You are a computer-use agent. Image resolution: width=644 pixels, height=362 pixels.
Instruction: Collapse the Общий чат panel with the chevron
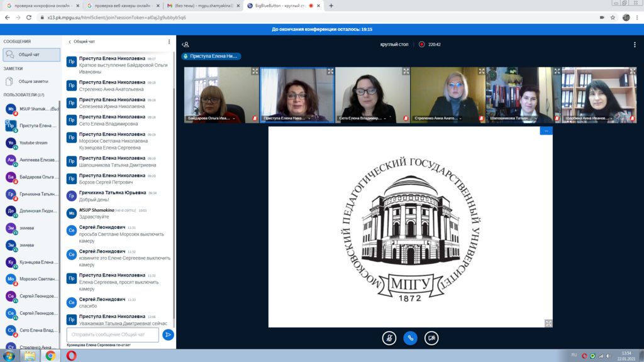coord(70,41)
